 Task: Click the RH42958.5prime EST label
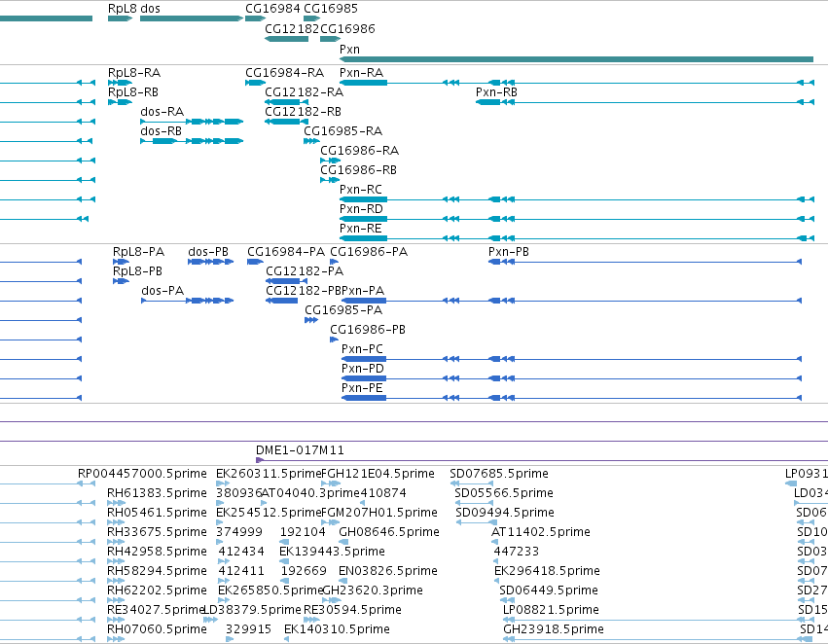coord(157,552)
